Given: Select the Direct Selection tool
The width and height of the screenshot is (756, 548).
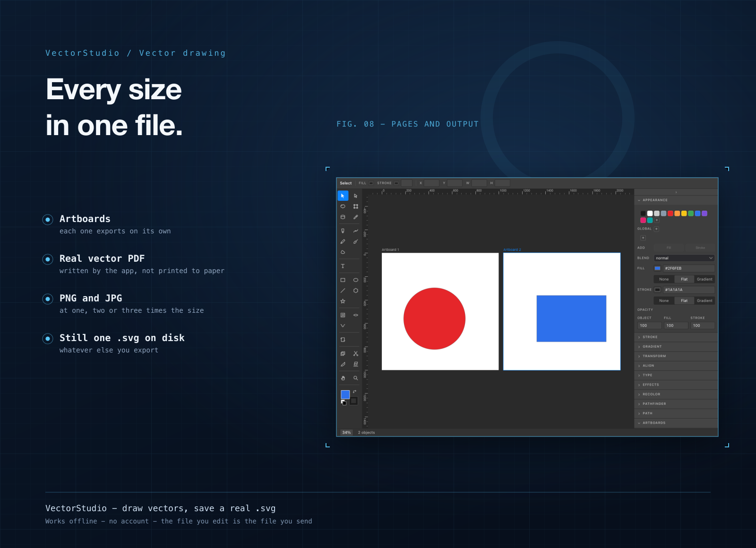Looking at the screenshot, I should coord(356,196).
